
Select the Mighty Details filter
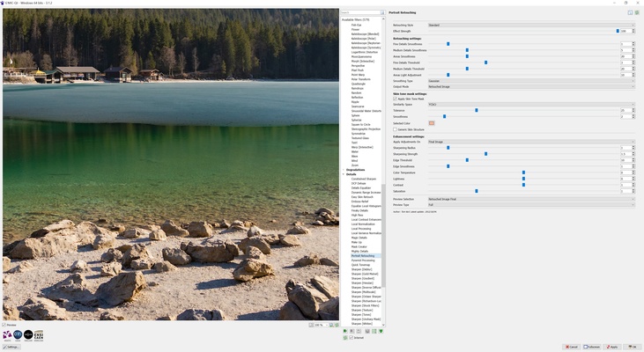pyautogui.click(x=359, y=251)
